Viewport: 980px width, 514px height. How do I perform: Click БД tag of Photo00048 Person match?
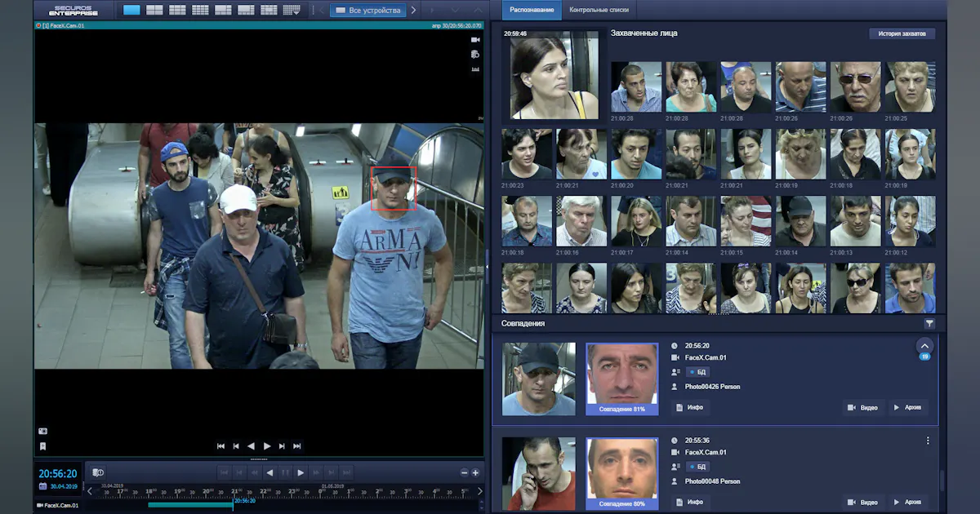point(697,467)
